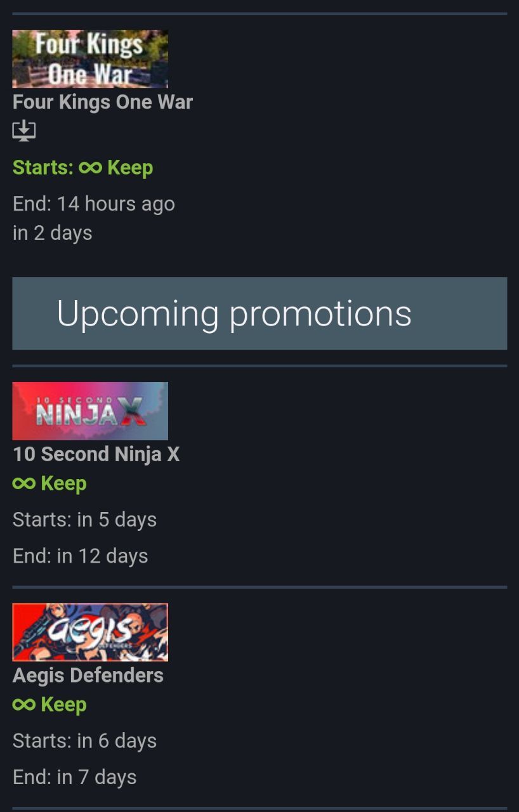Viewport: 519px width, 812px height.
Task: Click the Keep label under 10 Second Ninja X
Action: (63, 484)
